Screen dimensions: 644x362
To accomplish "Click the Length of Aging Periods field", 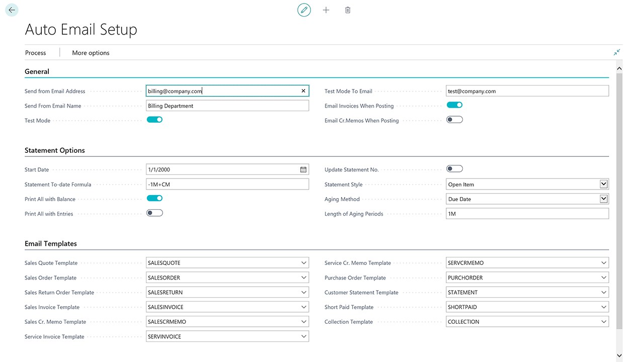I will pyautogui.click(x=527, y=214).
